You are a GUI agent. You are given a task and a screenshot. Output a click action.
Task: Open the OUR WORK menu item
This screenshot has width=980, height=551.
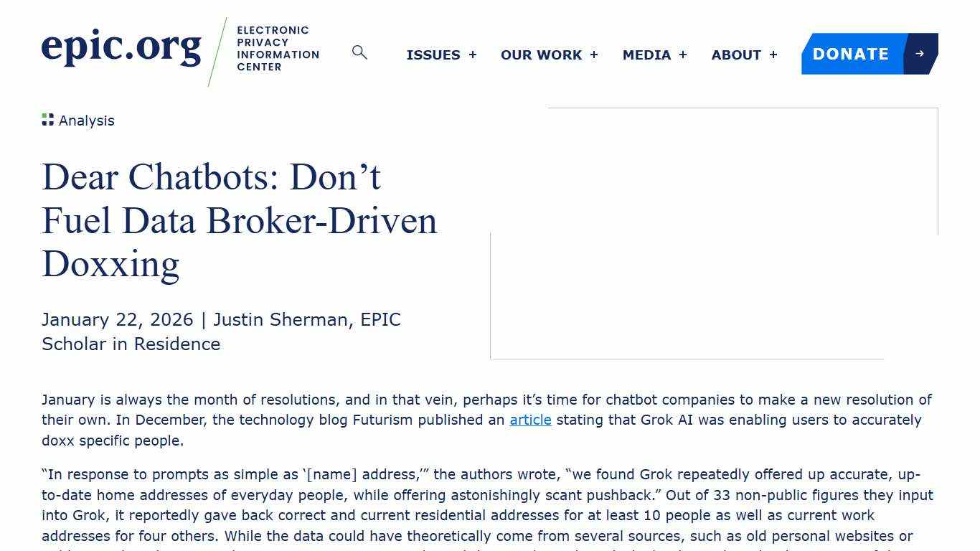pyautogui.click(x=542, y=55)
